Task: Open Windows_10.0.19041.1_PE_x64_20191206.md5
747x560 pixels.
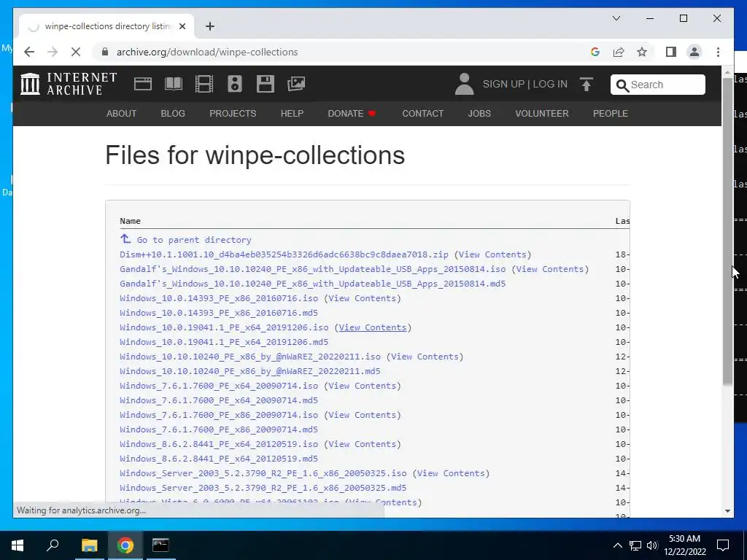Action: click(224, 342)
